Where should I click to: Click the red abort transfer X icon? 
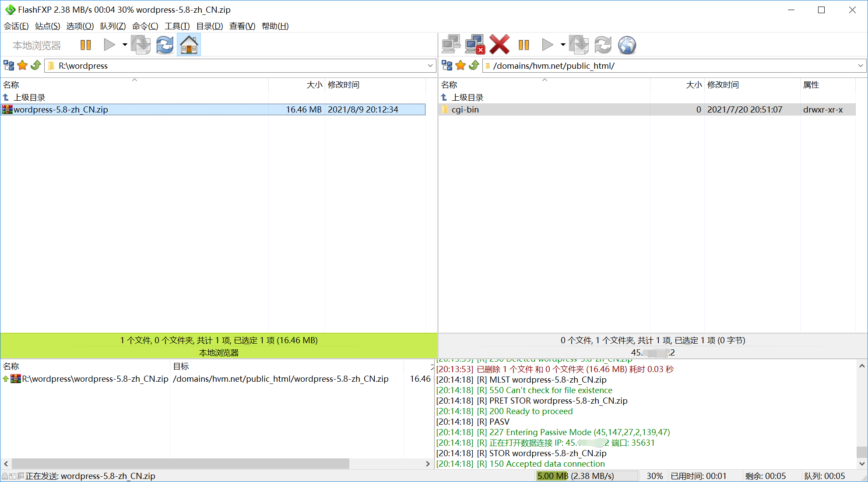point(499,45)
